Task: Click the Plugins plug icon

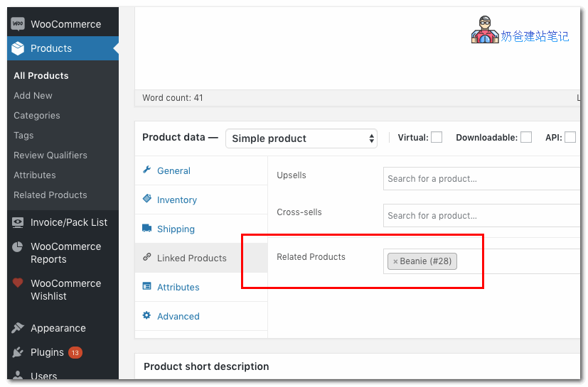Action: point(18,352)
